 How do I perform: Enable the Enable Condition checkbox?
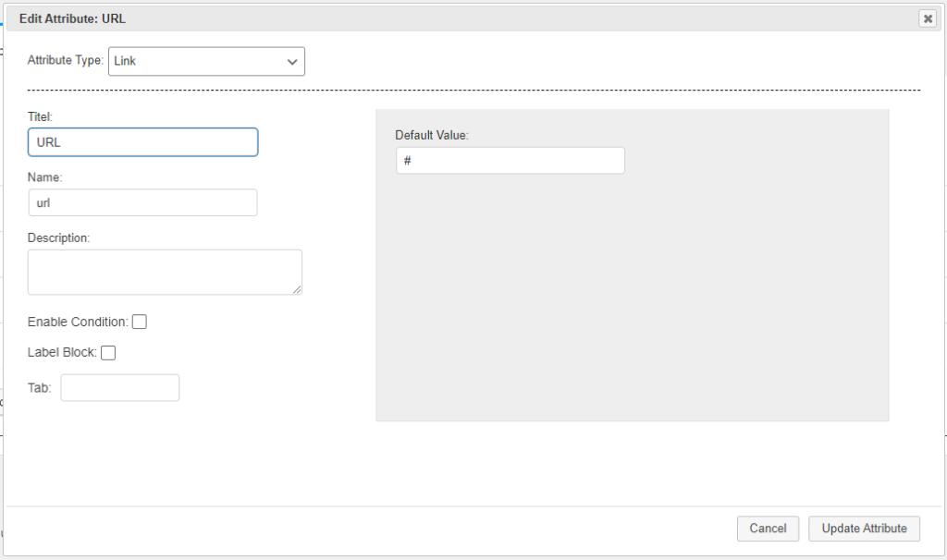point(140,322)
